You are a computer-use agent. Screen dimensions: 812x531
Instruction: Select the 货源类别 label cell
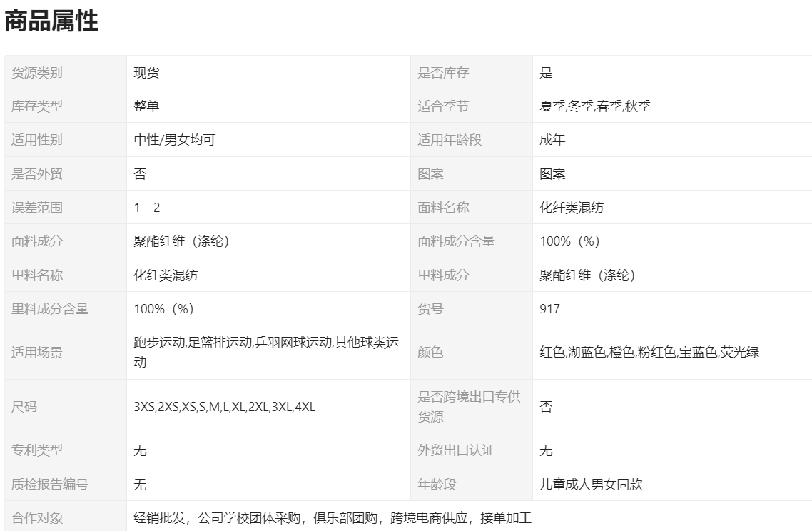tap(37, 72)
